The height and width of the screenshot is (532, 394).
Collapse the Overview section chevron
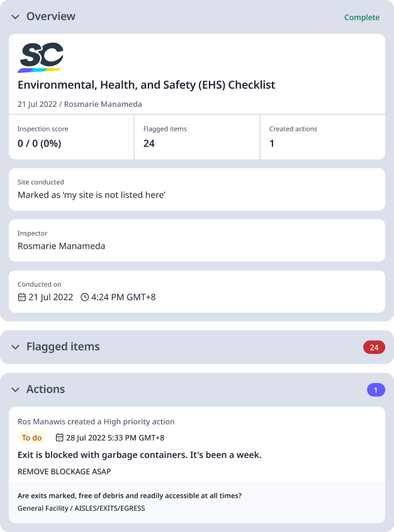pyautogui.click(x=16, y=17)
